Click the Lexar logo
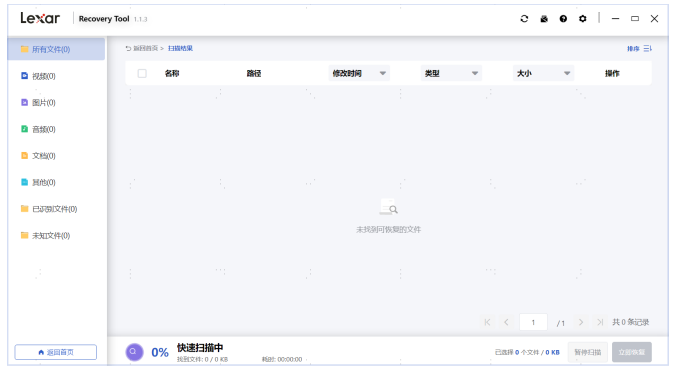The width and height of the screenshot is (676, 373). [40, 18]
